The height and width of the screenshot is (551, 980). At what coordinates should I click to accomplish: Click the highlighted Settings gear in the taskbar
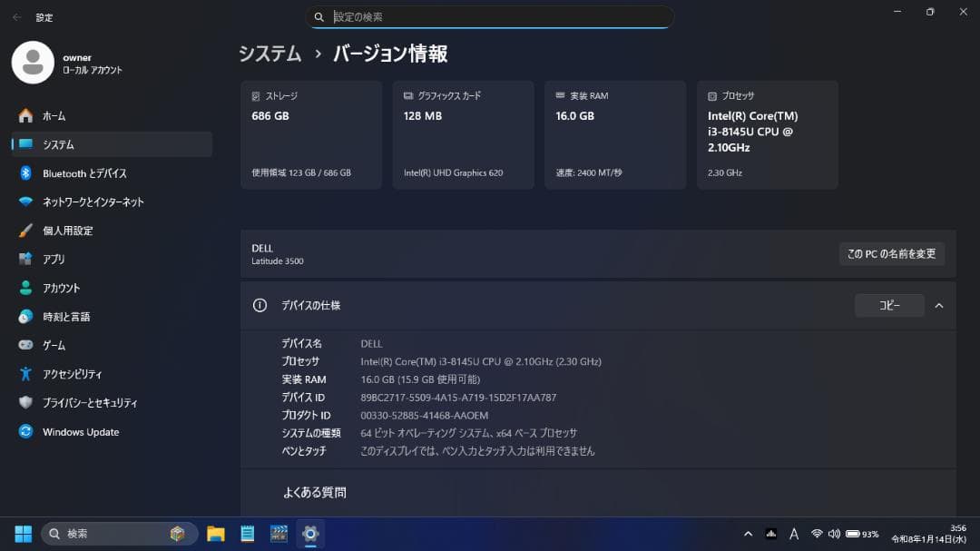(309, 533)
